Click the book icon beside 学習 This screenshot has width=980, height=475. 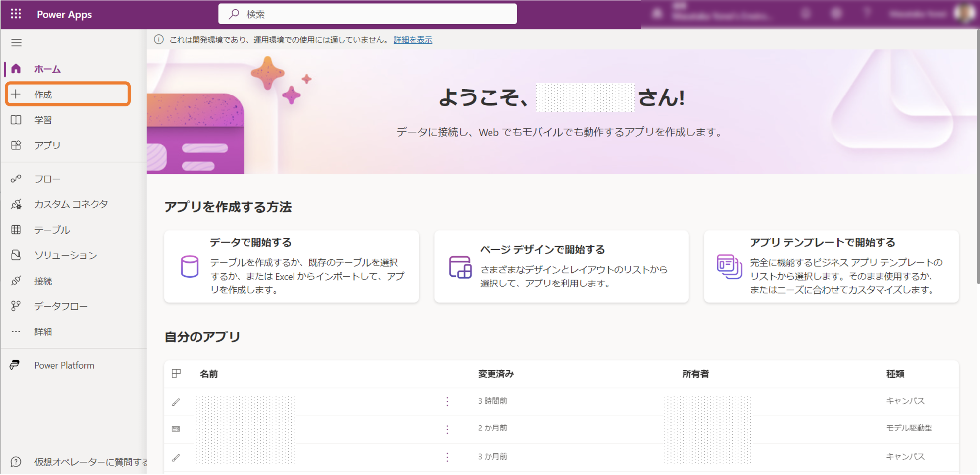pos(16,120)
